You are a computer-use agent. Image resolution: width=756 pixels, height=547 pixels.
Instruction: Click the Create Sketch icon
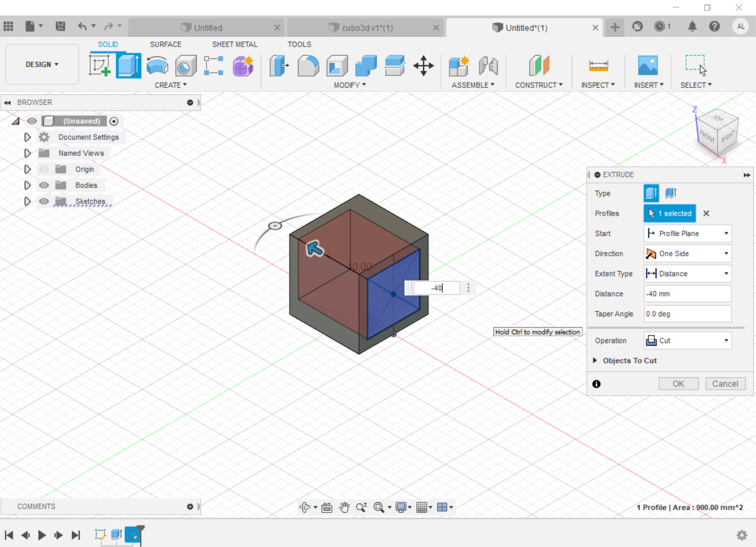point(100,66)
